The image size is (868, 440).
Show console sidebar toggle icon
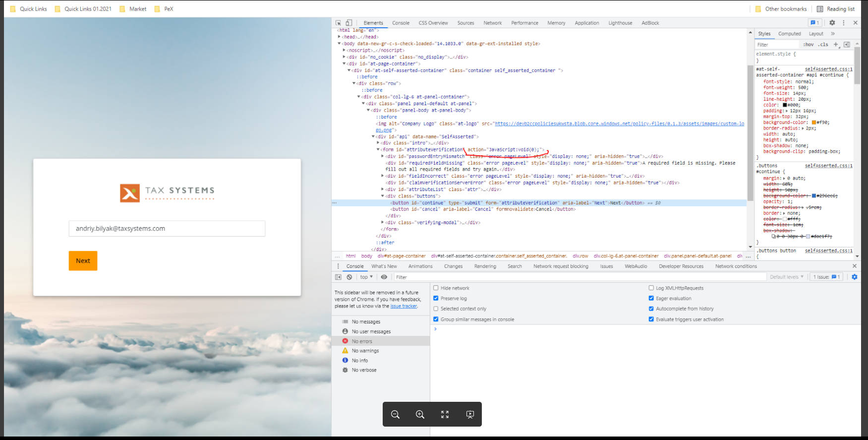338,277
